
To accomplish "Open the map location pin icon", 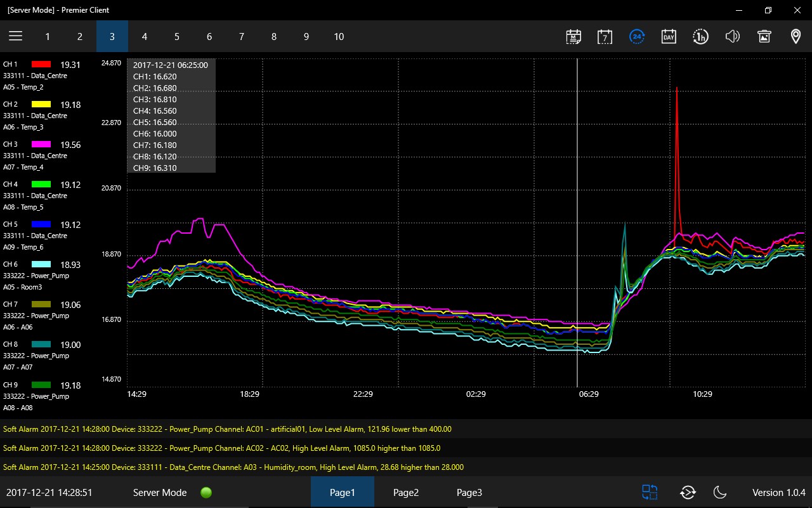I will pyautogui.click(x=796, y=36).
